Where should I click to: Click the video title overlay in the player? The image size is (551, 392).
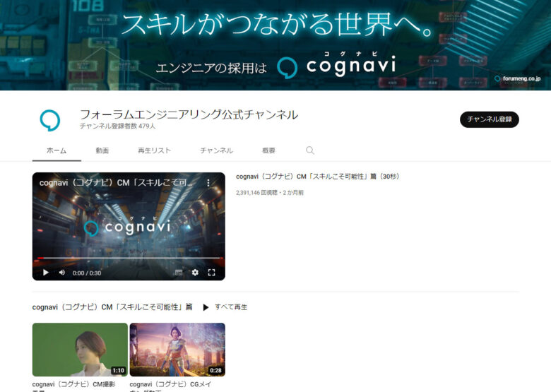[116, 183]
